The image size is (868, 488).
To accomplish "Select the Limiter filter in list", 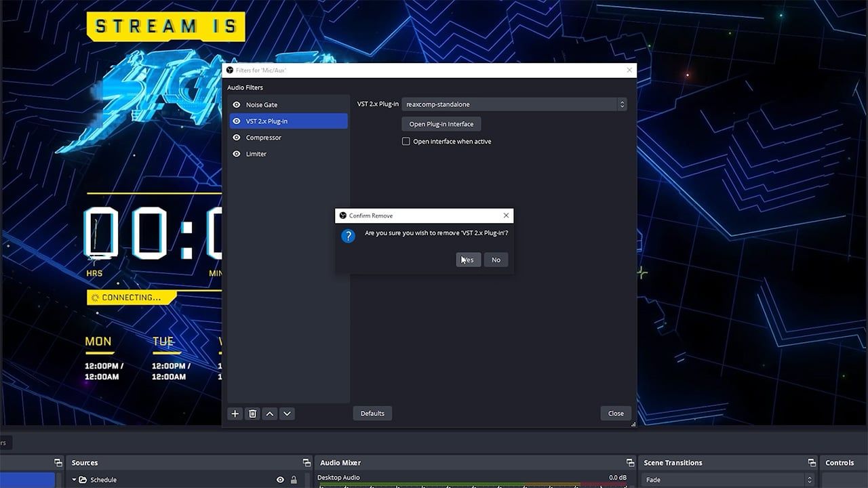I will tap(256, 154).
